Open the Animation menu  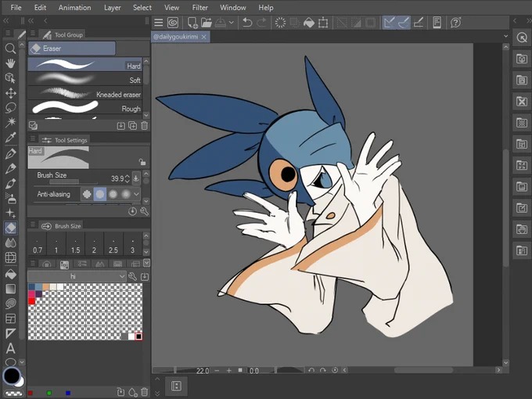tap(74, 8)
